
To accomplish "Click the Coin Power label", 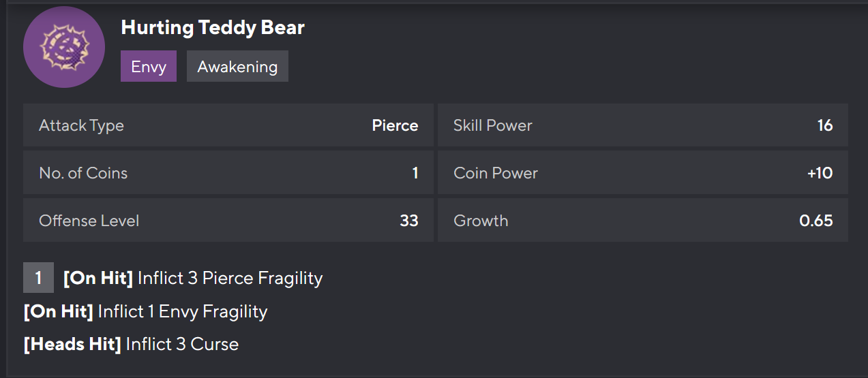I will coord(496,173).
